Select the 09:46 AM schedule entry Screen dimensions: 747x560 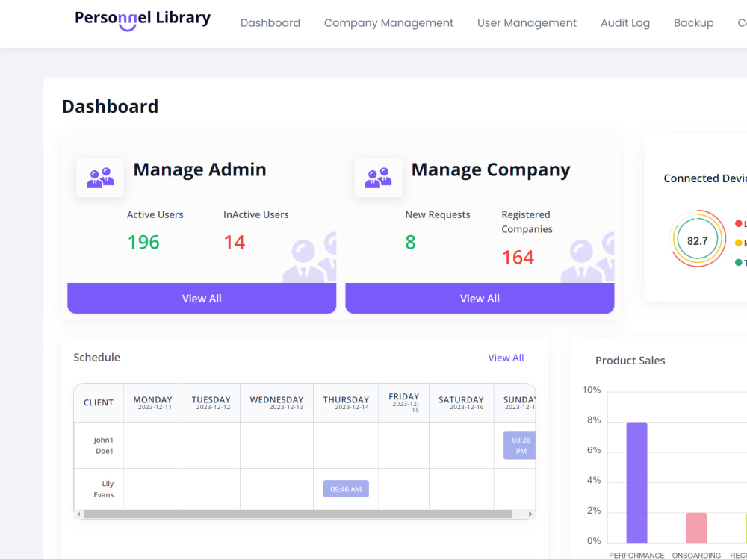click(x=346, y=488)
